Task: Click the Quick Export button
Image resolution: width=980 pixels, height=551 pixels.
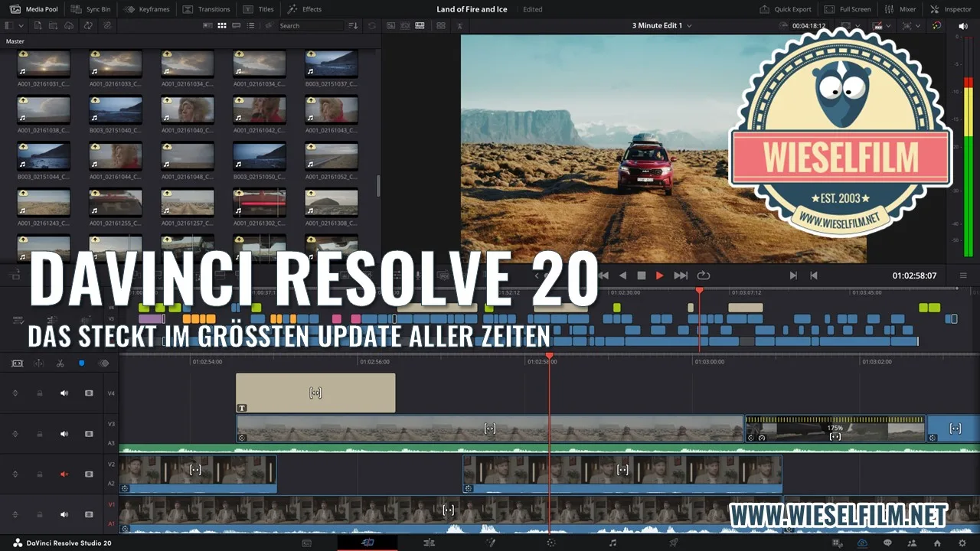Action: tap(786, 9)
